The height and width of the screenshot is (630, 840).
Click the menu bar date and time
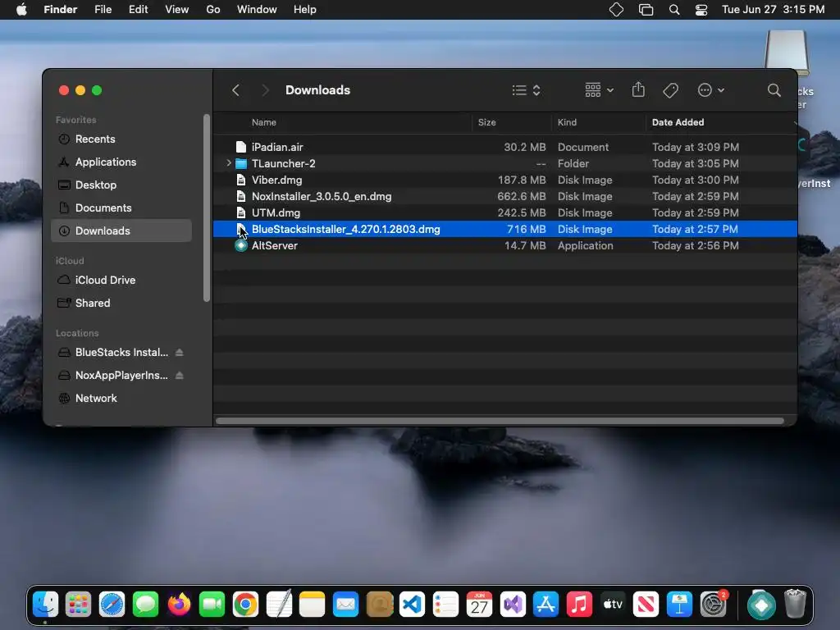[773, 10]
